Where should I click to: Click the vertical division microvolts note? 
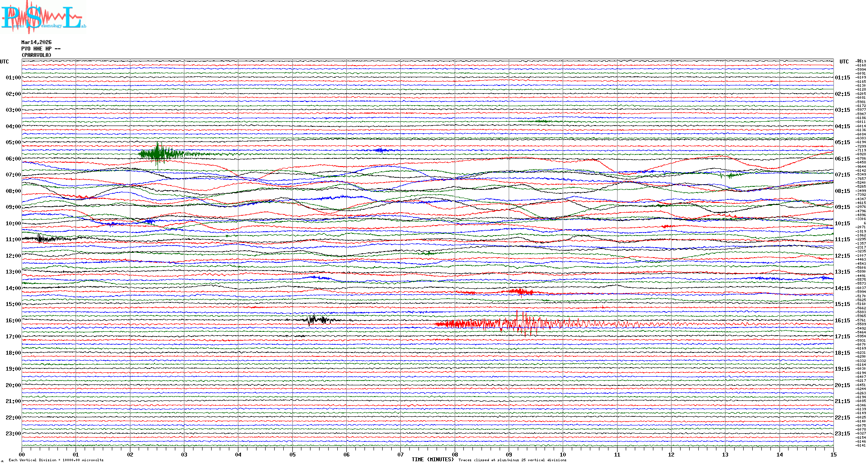(x=56, y=460)
